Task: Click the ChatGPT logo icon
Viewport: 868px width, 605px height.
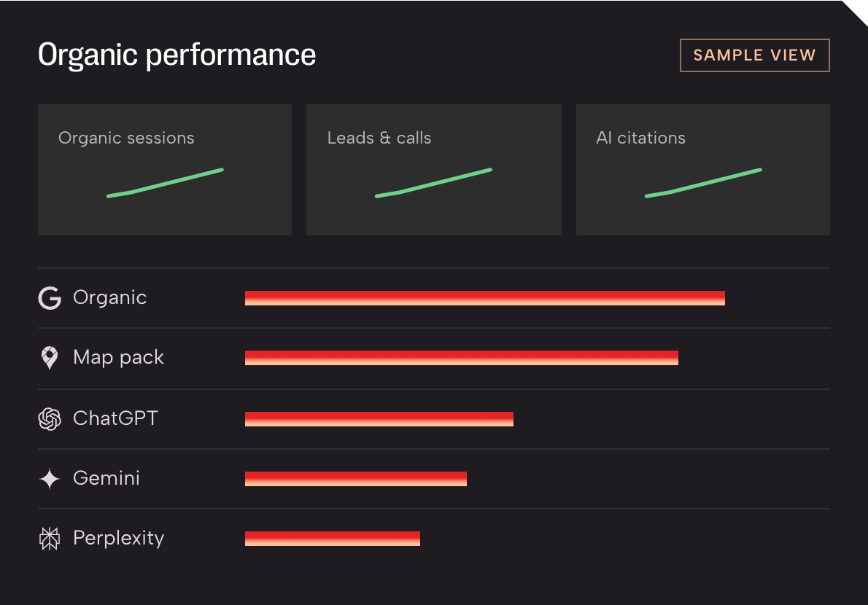Action: pos(50,418)
